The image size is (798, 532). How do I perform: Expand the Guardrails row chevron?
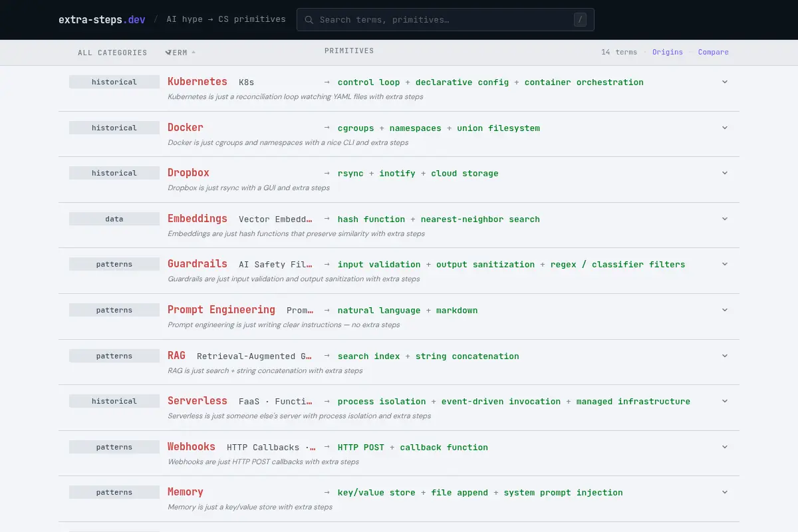pyautogui.click(x=725, y=264)
